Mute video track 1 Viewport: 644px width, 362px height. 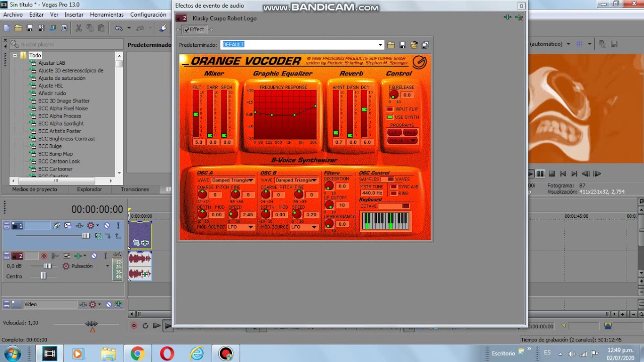coord(107,226)
